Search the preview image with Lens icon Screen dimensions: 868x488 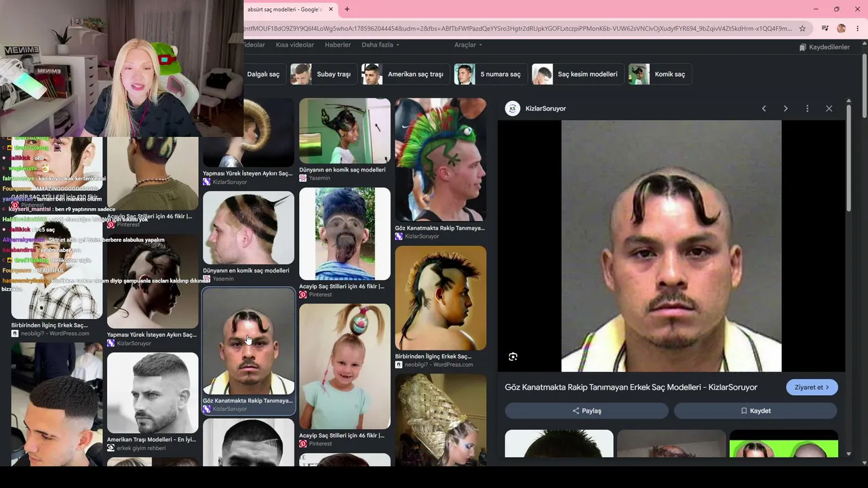pos(513,357)
